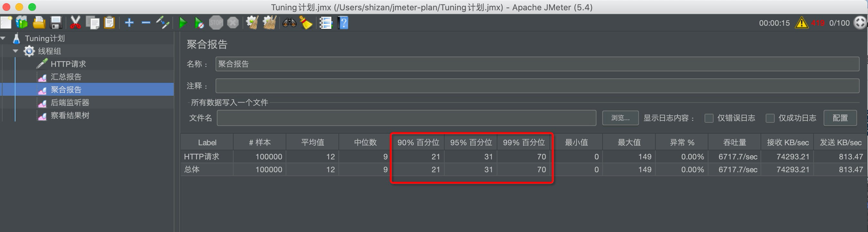Click the 浏览... button
The image size is (868, 232).
[x=620, y=118]
